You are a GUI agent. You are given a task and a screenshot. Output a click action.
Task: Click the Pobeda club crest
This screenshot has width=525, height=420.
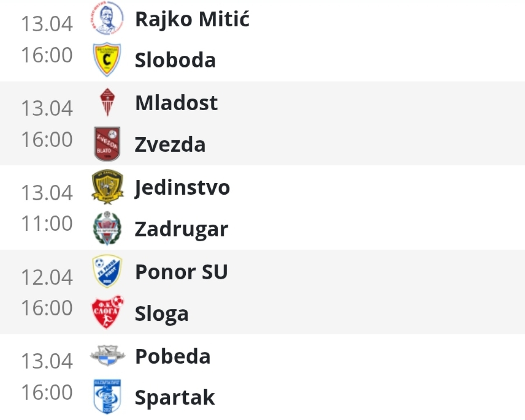pyautogui.click(x=107, y=355)
